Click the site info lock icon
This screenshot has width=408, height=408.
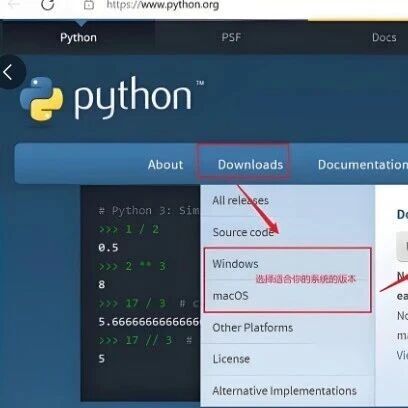(x=89, y=5)
